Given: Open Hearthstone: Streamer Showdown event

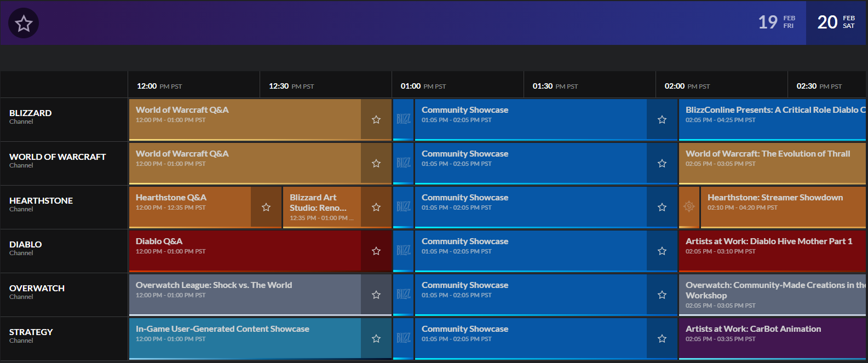Looking at the screenshot, I should 784,207.
